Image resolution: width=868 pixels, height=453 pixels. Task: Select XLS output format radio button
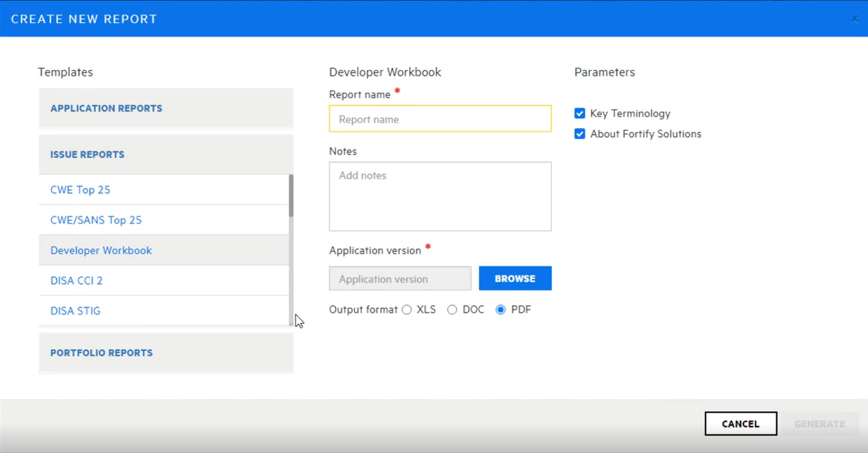(407, 310)
